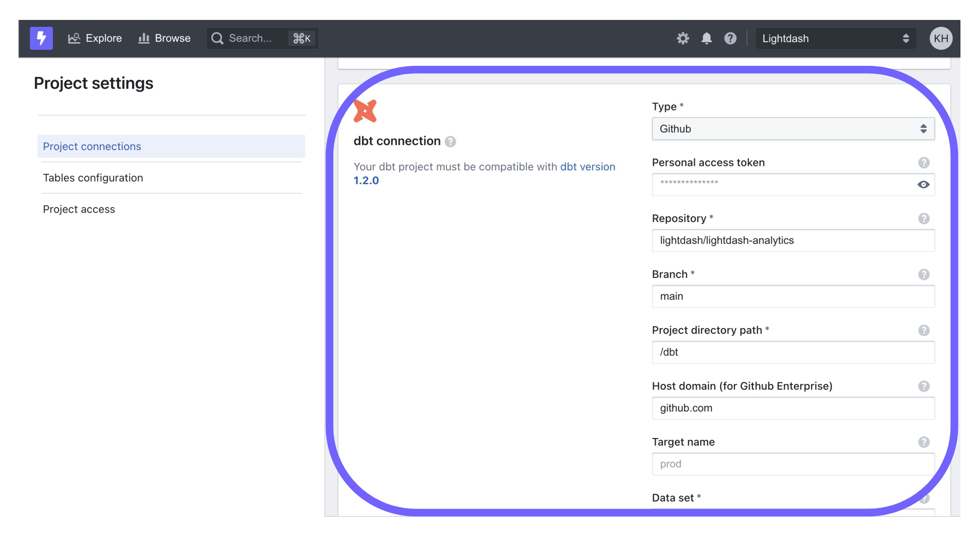Open notifications bell

coord(706,38)
